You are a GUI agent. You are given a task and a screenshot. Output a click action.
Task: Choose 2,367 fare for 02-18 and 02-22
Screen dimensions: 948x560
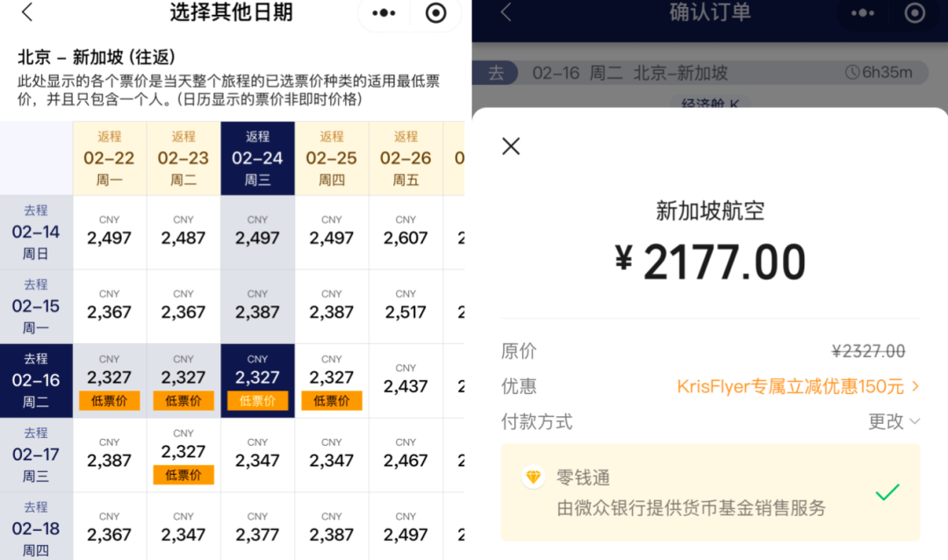coord(110,526)
